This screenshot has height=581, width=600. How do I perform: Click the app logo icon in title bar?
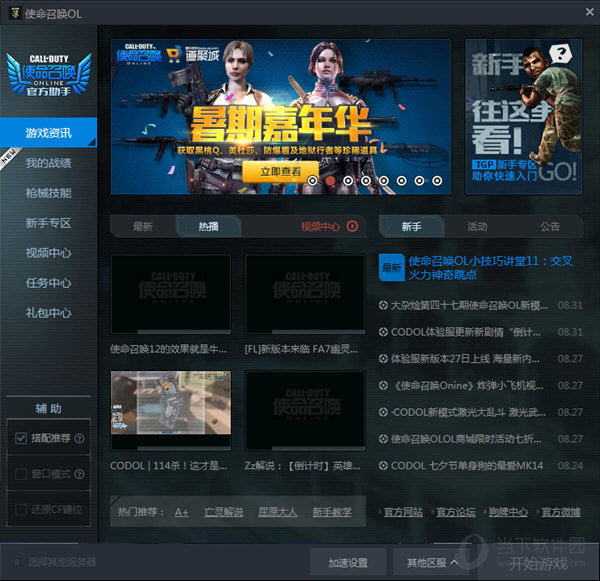pos(15,13)
